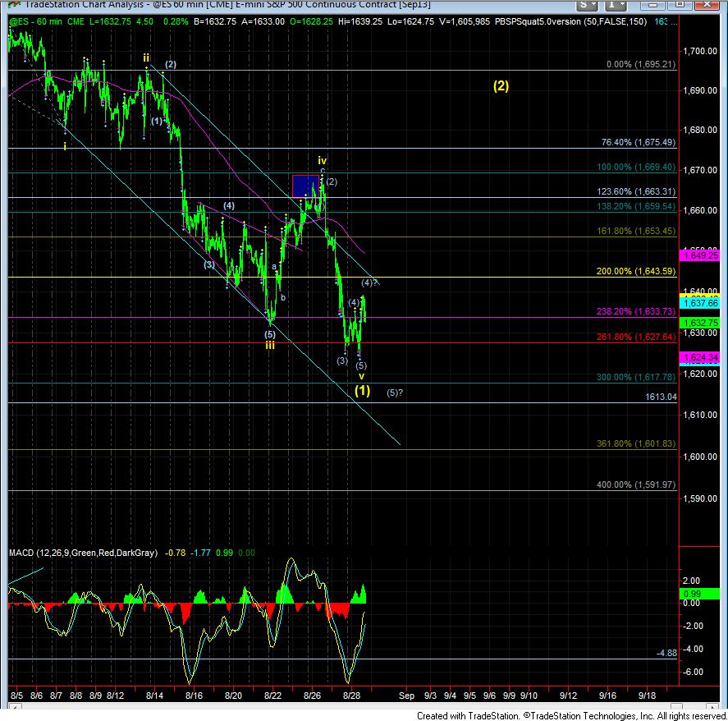Click the TradeStation chart window icon

[x=15, y=4]
